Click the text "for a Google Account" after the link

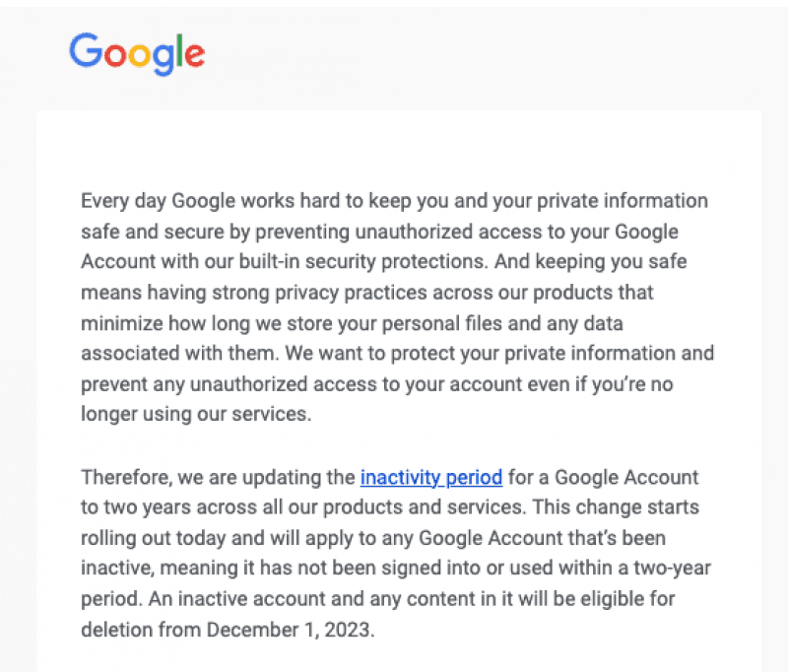604,478
